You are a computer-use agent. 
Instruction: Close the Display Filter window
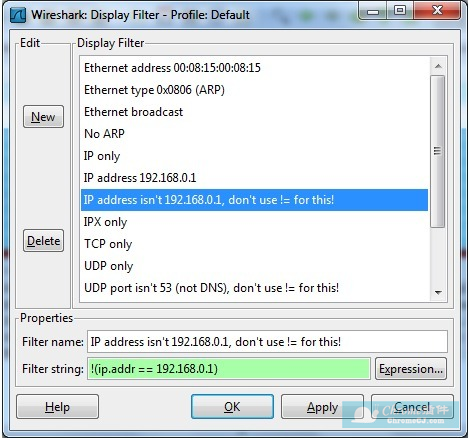[x=437, y=11]
